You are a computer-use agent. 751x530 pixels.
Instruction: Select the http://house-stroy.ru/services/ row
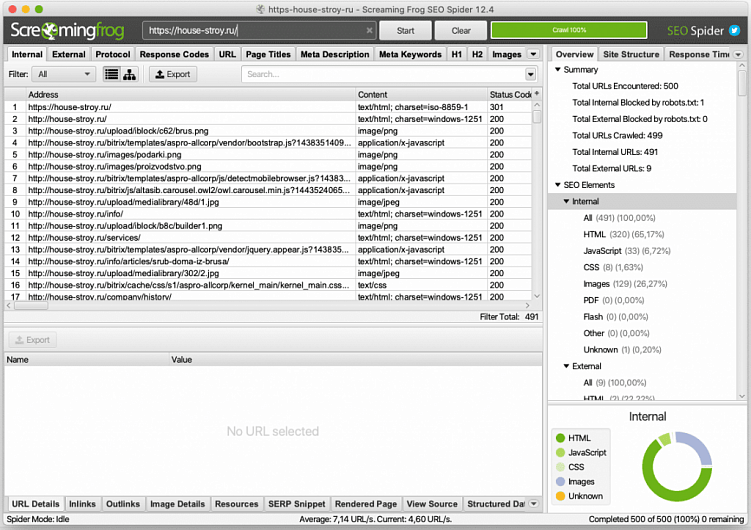[x=268, y=237]
